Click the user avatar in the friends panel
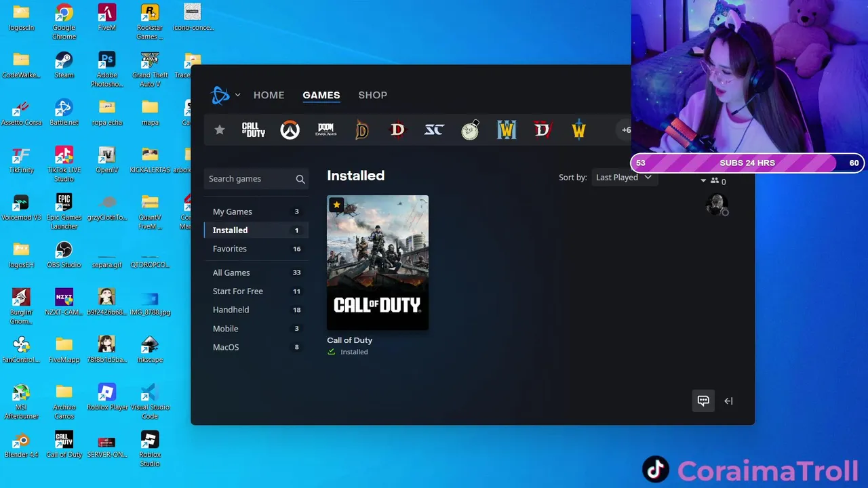The width and height of the screenshot is (868, 488). (x=717, y=205)
